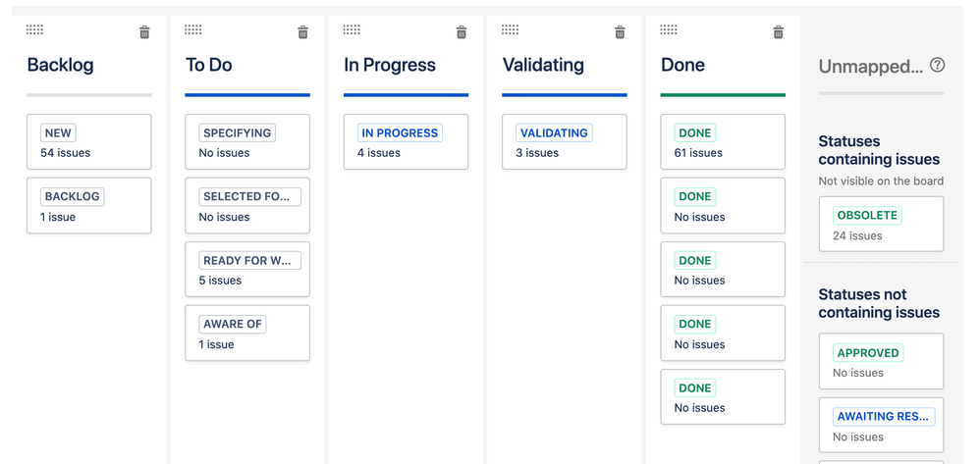Click the drag handle on the Validating column

[x=510, y=29]
